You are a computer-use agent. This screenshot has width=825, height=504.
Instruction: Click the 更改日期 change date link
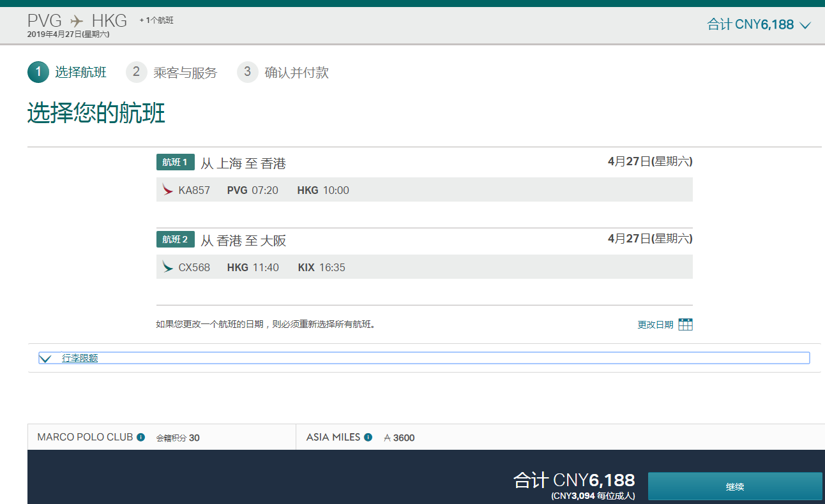tap(655, 325)
